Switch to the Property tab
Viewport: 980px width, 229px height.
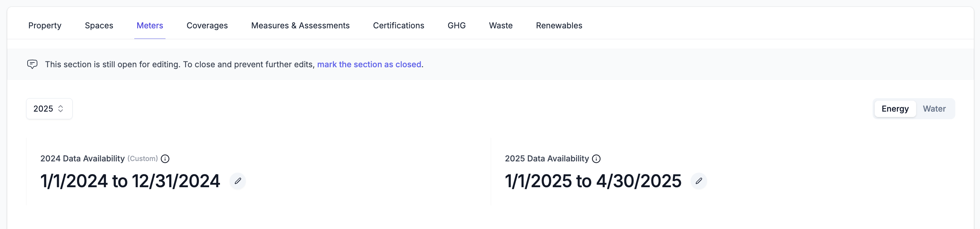coord(45,25)
